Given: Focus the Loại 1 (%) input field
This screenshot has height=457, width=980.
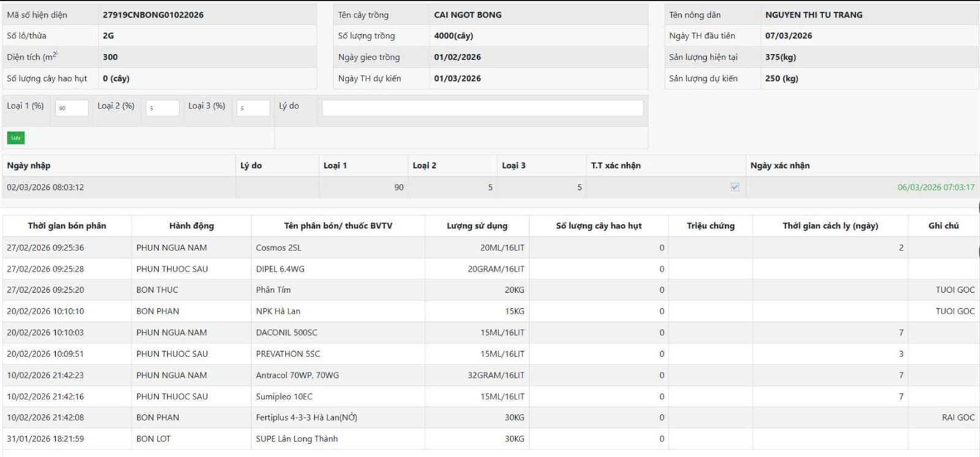Looking at the screenshot, I should click(72, 108).
